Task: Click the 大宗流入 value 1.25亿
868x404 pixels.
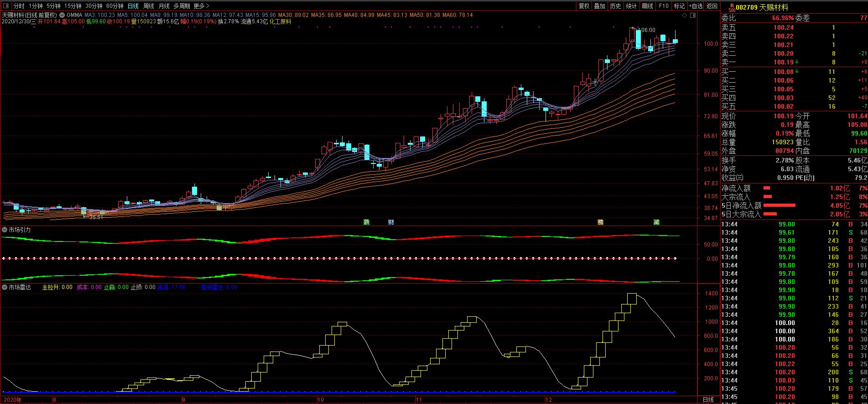Action: 840,197
